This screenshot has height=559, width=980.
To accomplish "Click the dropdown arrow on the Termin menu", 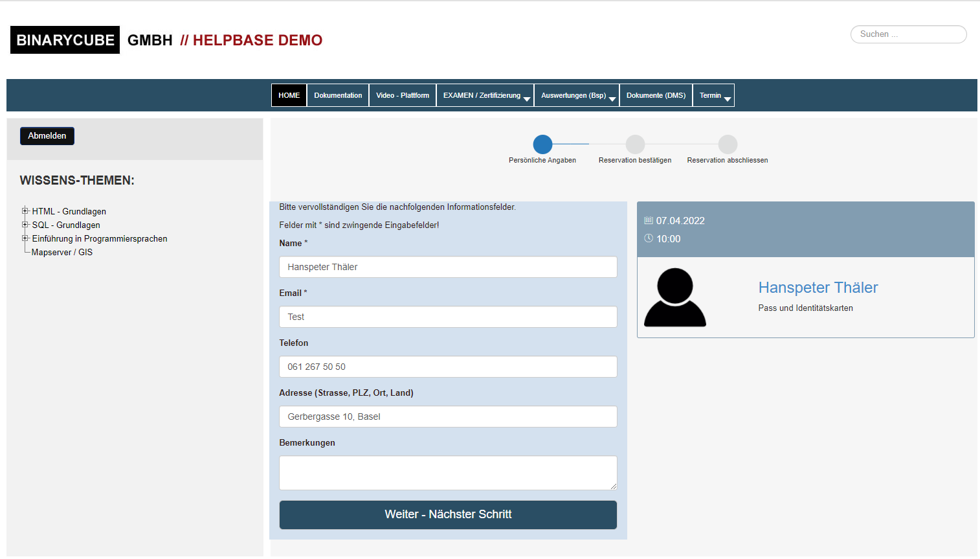I will tap(728, 98).
